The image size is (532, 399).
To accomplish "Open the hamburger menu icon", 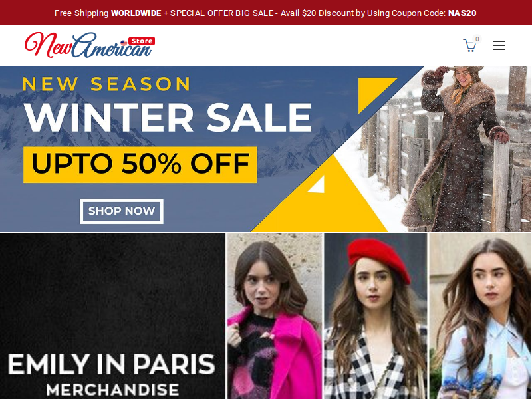I will pyautogui.click(x=498, y=45).
